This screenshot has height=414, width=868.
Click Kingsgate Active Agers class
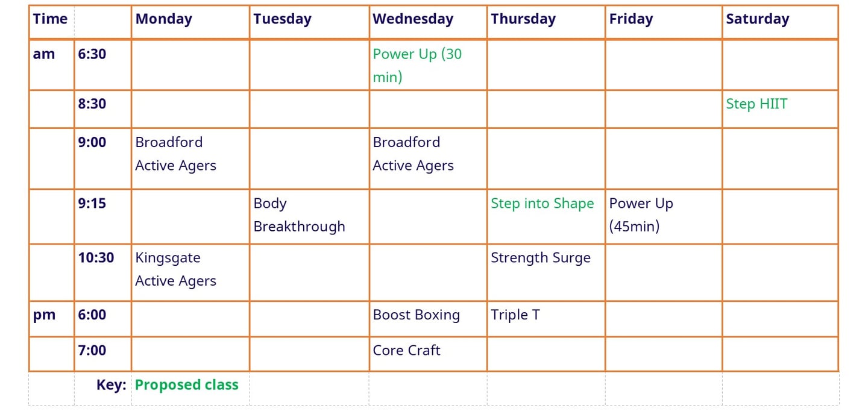175,269
